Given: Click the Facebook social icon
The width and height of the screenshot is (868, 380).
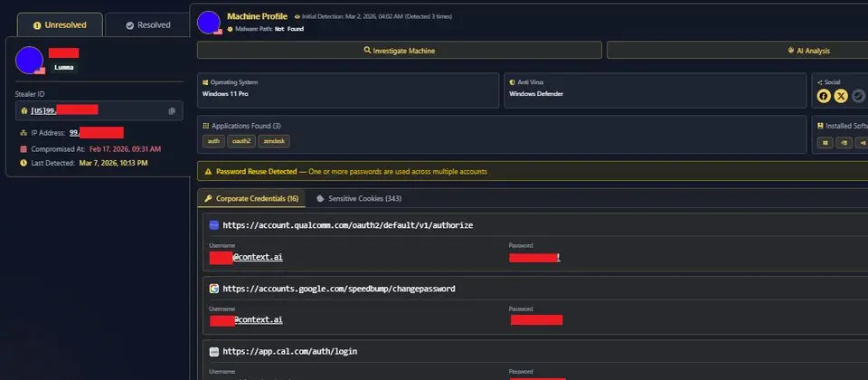Looking at the screenshot, I should click(x=824, y=96).
